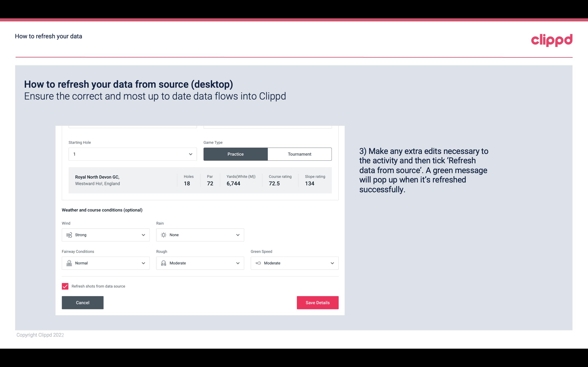Toggle Tournament game type selection
The width and height of the screenshot is (588, 367).
pyautogui.click(x=299, y=154)
